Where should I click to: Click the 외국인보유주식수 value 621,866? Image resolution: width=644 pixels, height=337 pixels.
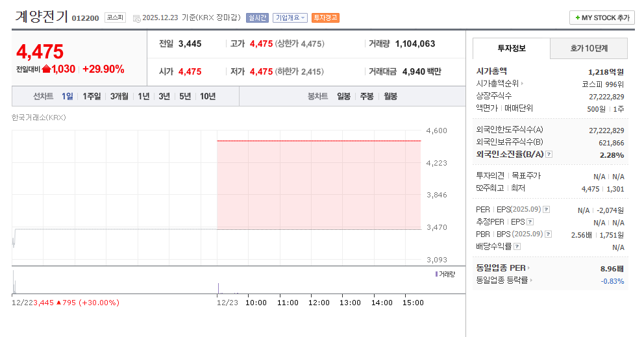(x=612, y=143)
